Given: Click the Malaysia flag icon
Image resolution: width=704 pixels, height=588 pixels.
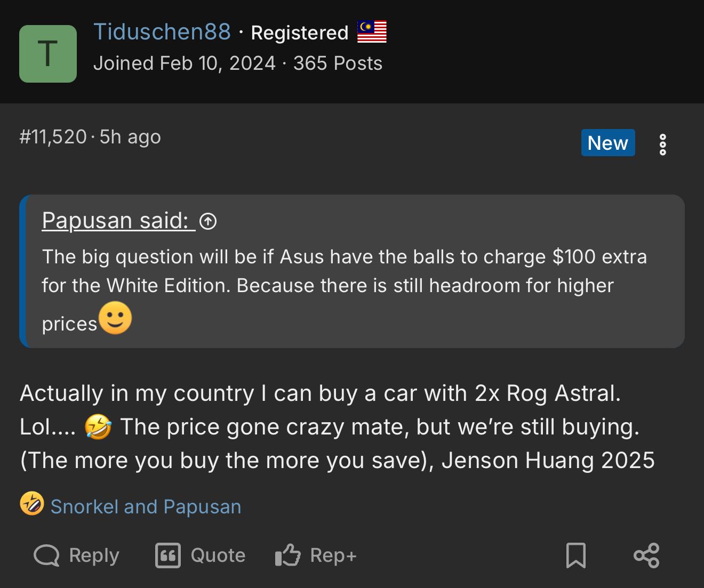Looking at the screenshot, I should (372, 32).
